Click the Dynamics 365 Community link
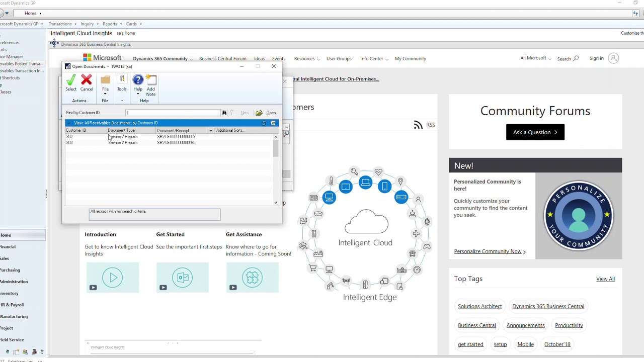 pos(160,59)
